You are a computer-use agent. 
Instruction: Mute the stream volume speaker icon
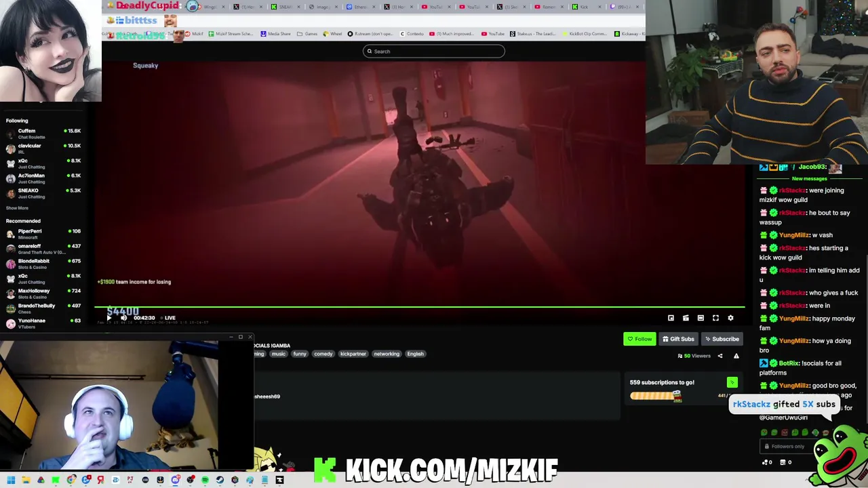pos(123,318)
